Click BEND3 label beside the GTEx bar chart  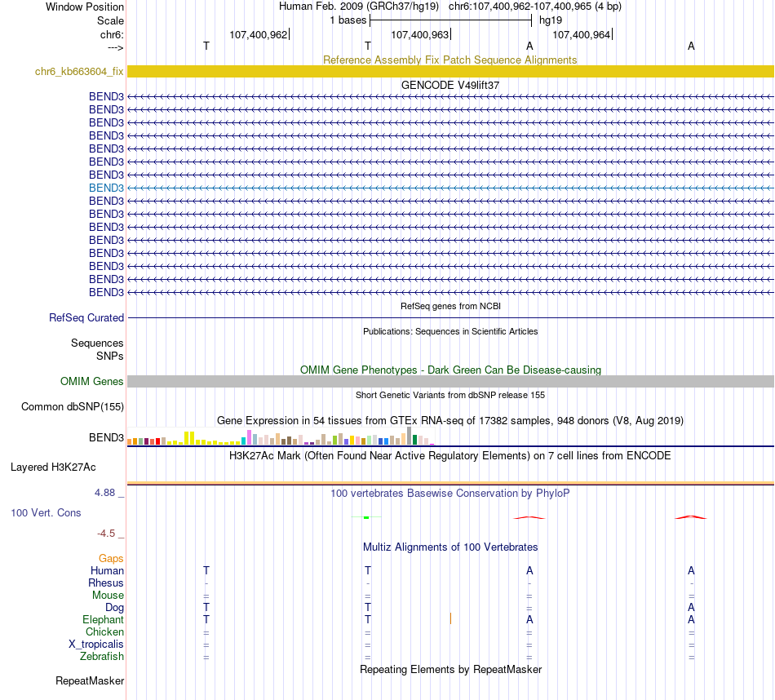106,437
